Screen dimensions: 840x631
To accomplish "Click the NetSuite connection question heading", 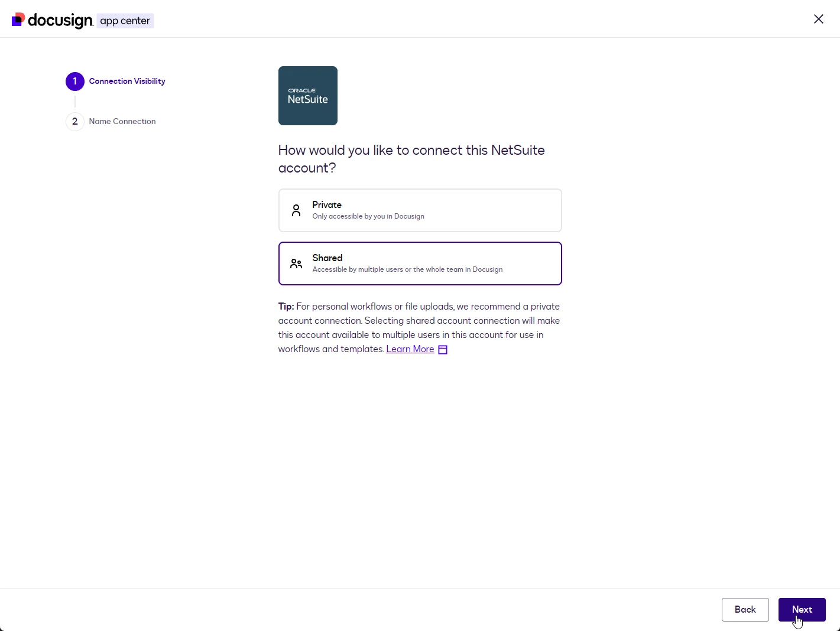I will (x=411, y=159).
